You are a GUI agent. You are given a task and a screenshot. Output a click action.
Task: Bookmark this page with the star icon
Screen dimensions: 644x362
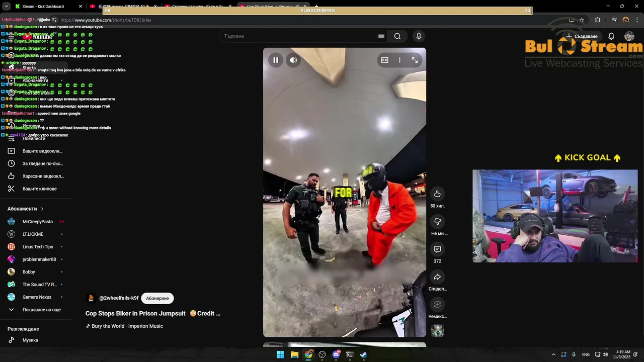tap(582, 20)
